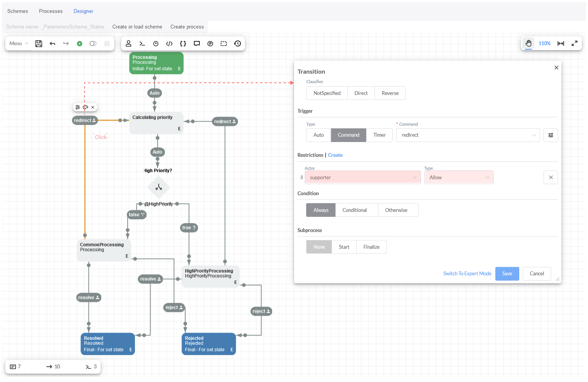
Task: Go to the Processes tab
Action: tap(51, 11)
